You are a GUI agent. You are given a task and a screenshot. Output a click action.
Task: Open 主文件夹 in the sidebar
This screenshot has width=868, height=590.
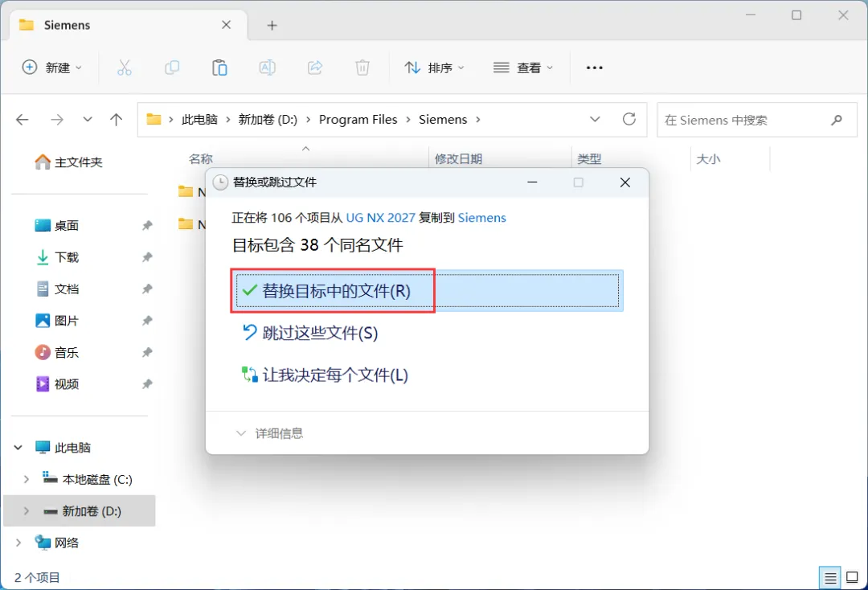click(68, 162)
